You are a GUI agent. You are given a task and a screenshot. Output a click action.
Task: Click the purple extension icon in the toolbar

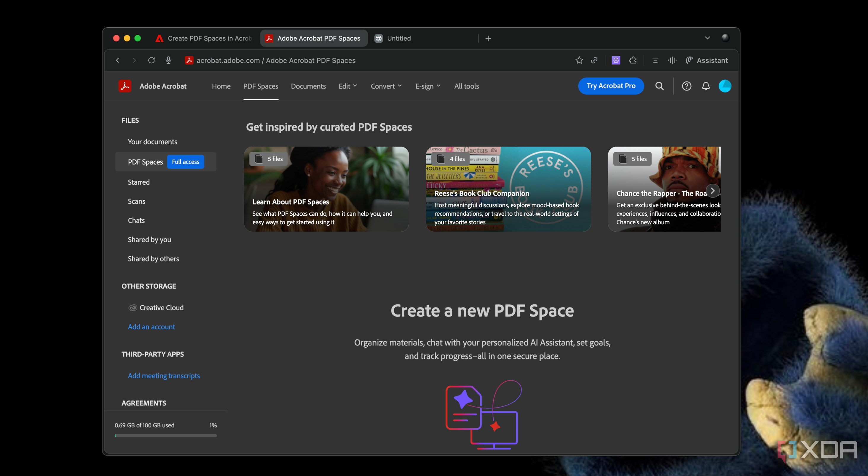(616, 60)
